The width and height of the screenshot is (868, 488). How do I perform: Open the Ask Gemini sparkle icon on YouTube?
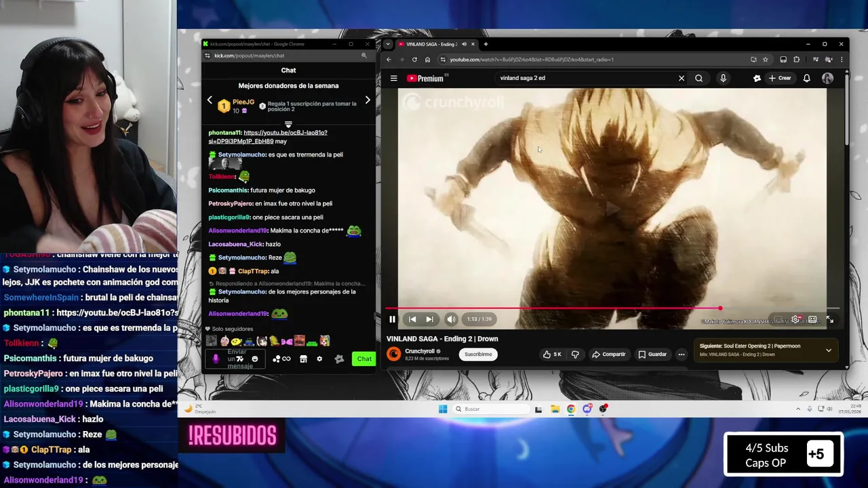(757, 78)
